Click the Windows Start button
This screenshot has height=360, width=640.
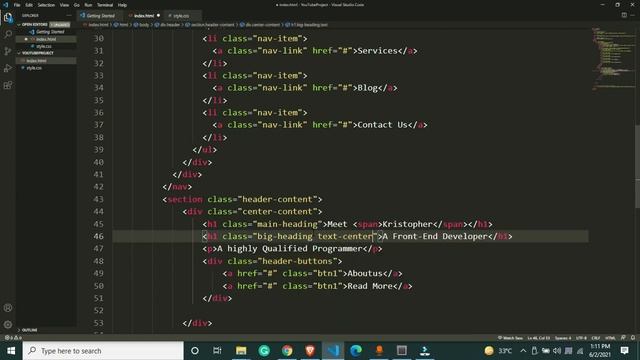(x=11, y=351)
